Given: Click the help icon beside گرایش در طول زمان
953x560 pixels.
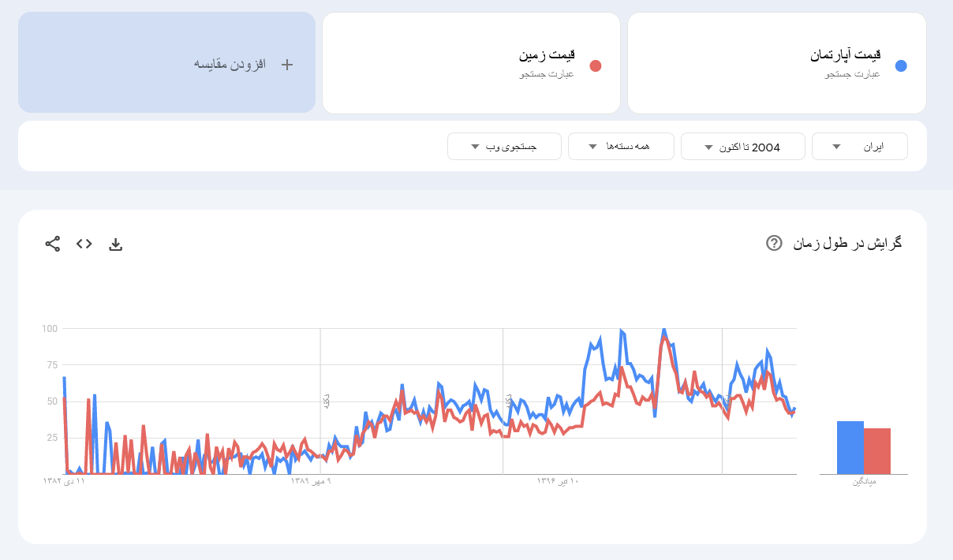Looking at the screenshot, I should [774, 243].
